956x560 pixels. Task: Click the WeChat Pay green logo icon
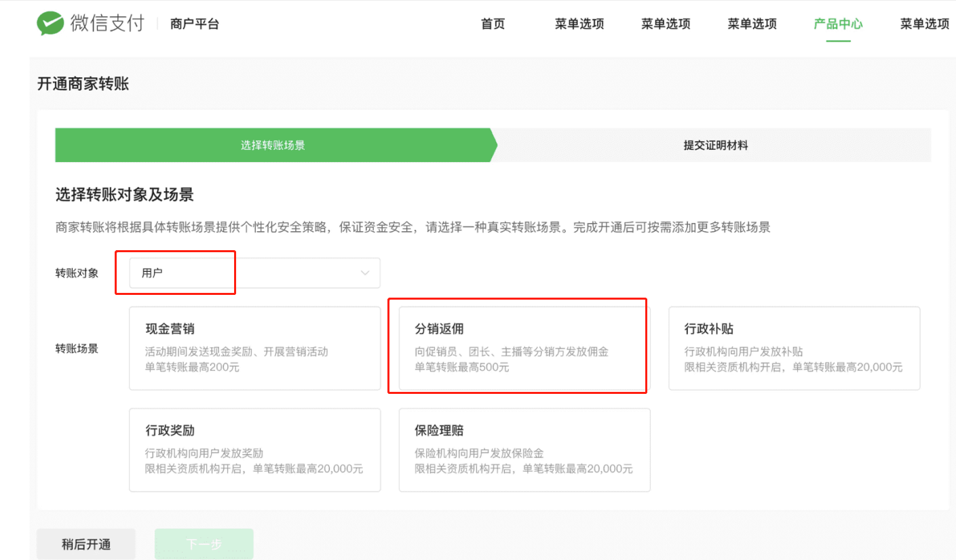click(x=51, y=24)
